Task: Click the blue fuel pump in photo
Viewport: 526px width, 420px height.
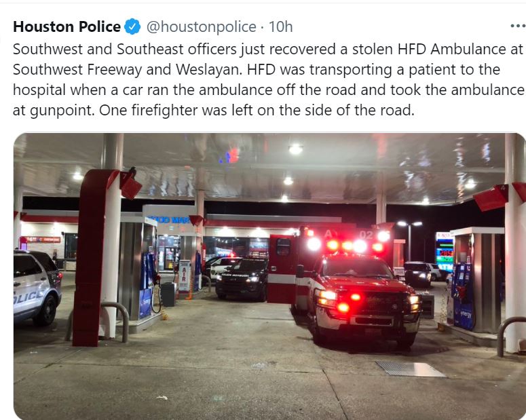Action: pos(147,285)
